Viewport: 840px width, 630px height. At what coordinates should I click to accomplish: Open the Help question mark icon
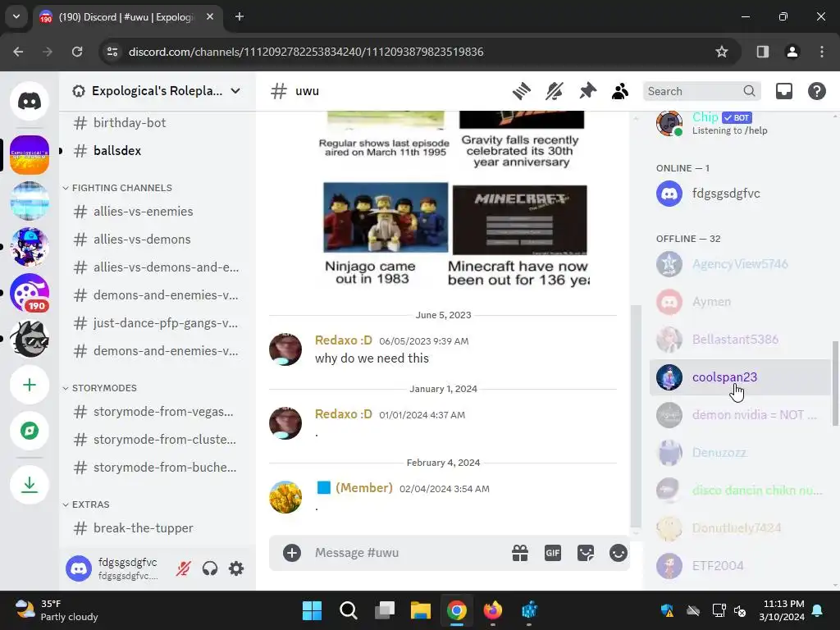coord(816,91)
